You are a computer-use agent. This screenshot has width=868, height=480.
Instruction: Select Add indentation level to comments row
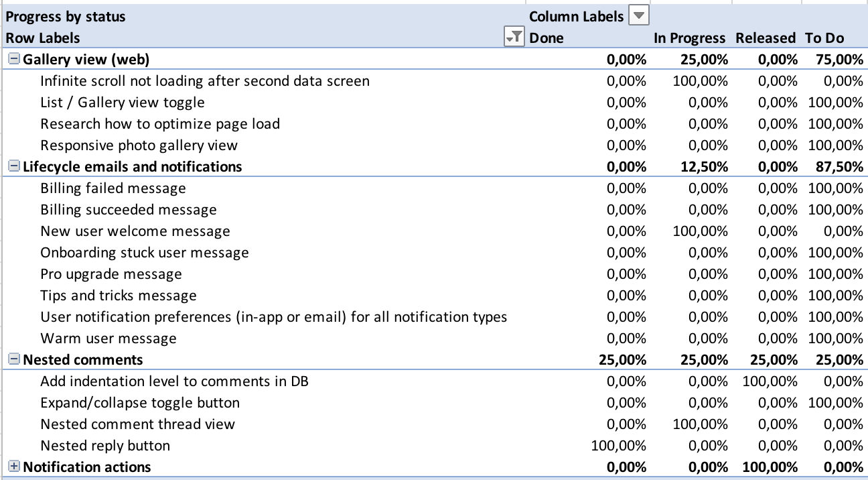175,381
